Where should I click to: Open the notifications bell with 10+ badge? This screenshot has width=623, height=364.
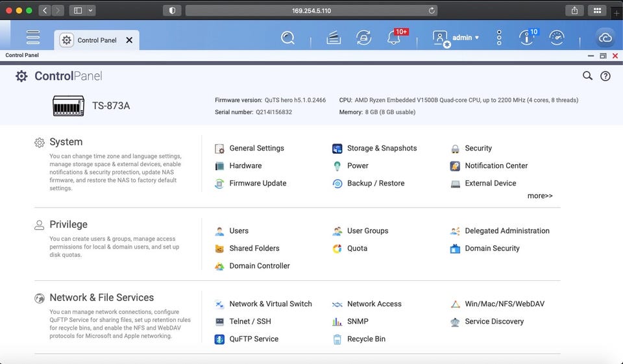(x=394, y=38)
